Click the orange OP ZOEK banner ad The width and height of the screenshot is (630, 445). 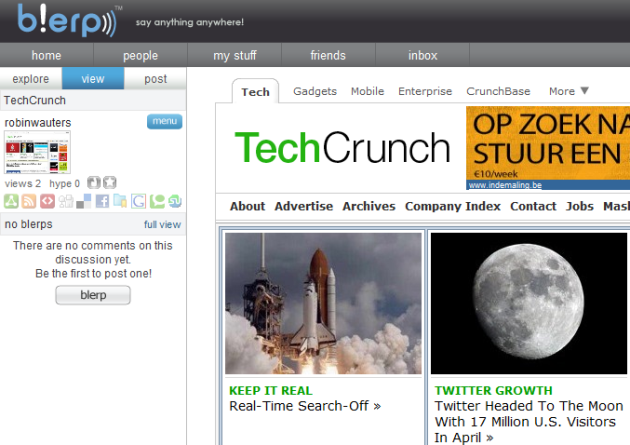pos(548,143)
